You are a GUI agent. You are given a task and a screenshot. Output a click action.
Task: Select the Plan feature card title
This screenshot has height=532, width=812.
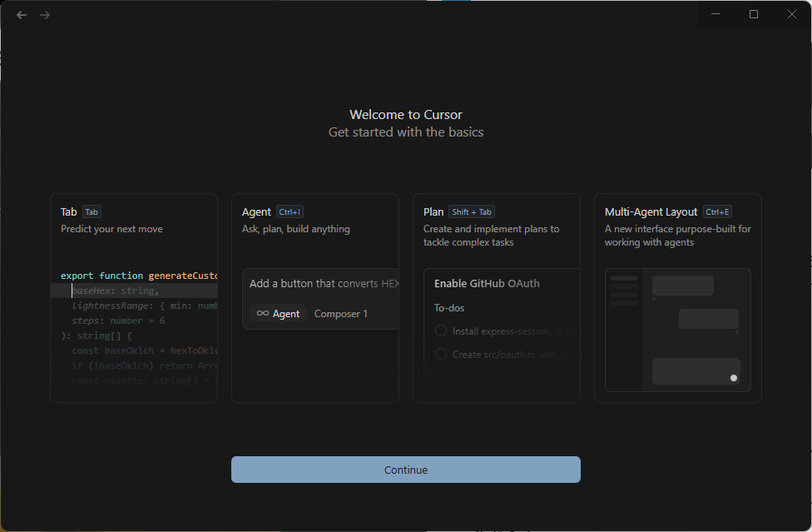click(433, 212)
